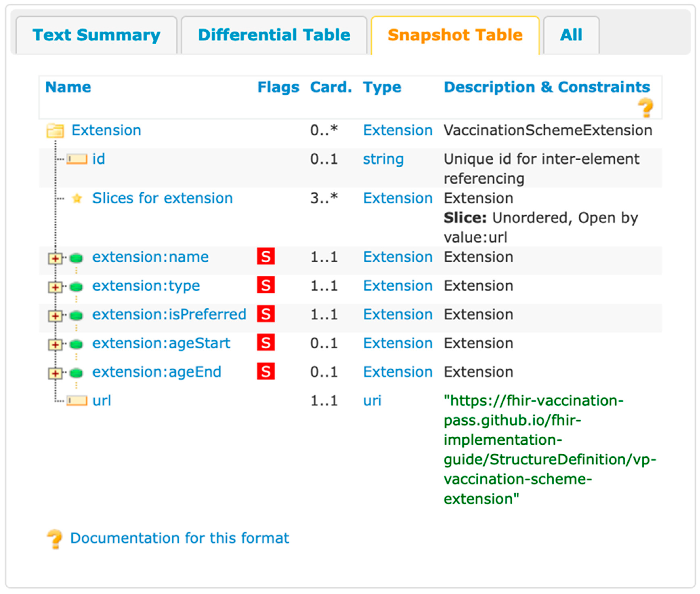This screenshot has height=594, width=700.
Task: Expand the extension:isPreferred tree node
Action: click(55, 316)
